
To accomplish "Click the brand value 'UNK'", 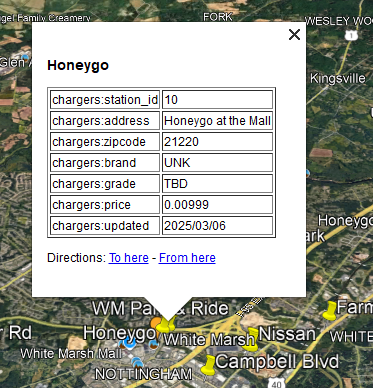I will (217, 163).
